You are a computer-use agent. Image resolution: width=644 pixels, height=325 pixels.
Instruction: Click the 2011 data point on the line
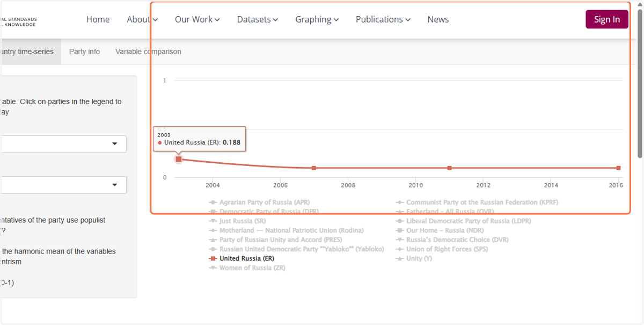[x=450, y=168]
